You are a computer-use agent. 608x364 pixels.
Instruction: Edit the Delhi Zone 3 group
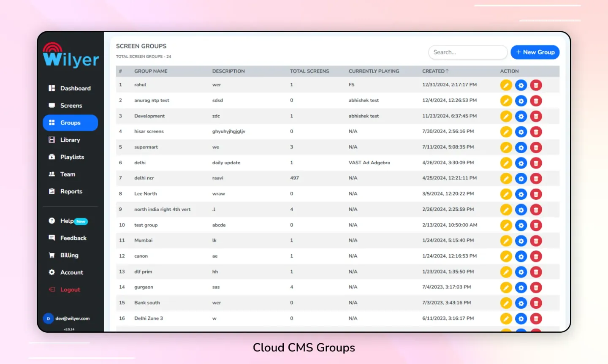pyautogui.click(x=506, y=319)
